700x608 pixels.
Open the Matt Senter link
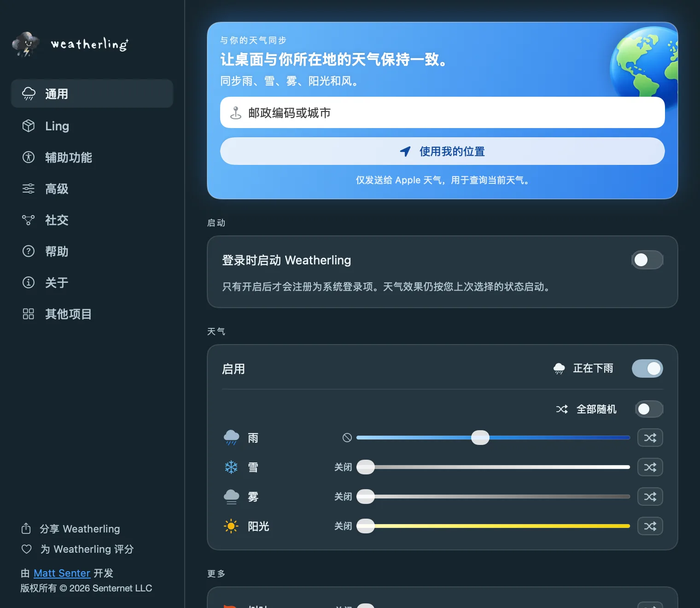point(62,573)
